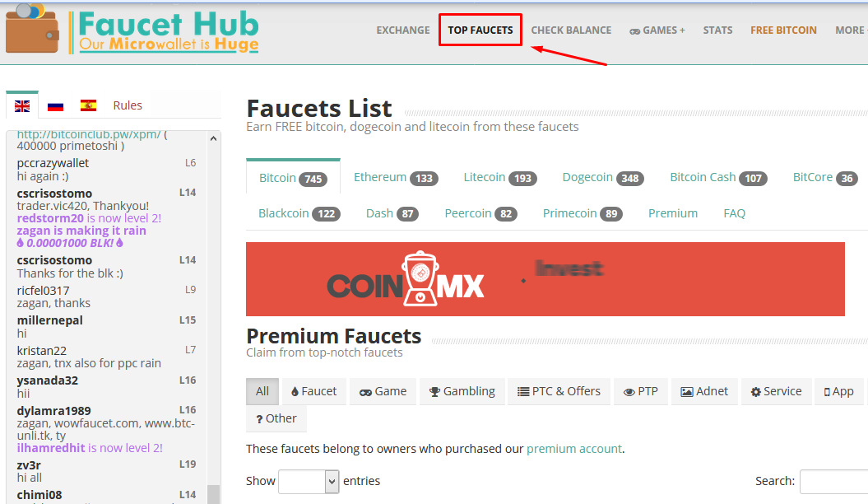Filter by PTP type
The height and width of the screenshot is (504, 868).
(x=640, y=391)
